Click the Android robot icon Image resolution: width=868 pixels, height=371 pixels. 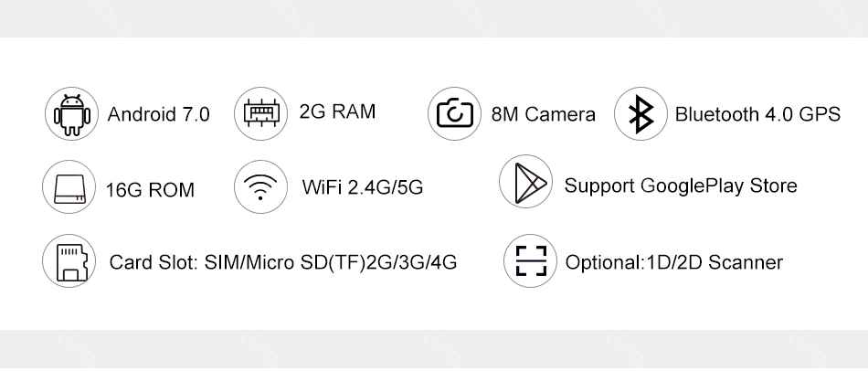click(x=72, y=114)
